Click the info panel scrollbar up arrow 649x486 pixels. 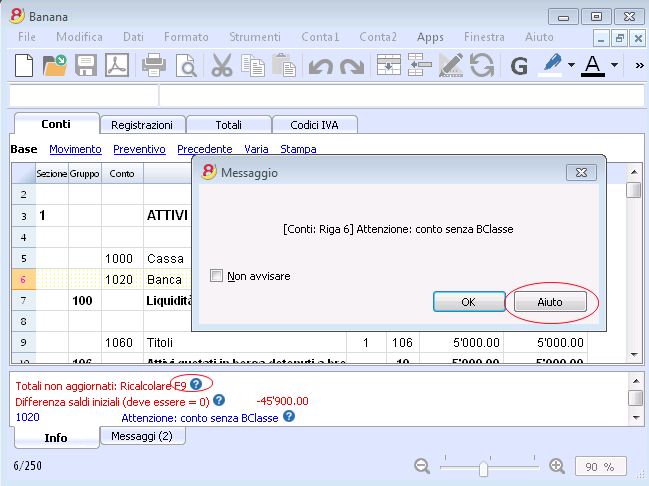[x=636, y=380]
